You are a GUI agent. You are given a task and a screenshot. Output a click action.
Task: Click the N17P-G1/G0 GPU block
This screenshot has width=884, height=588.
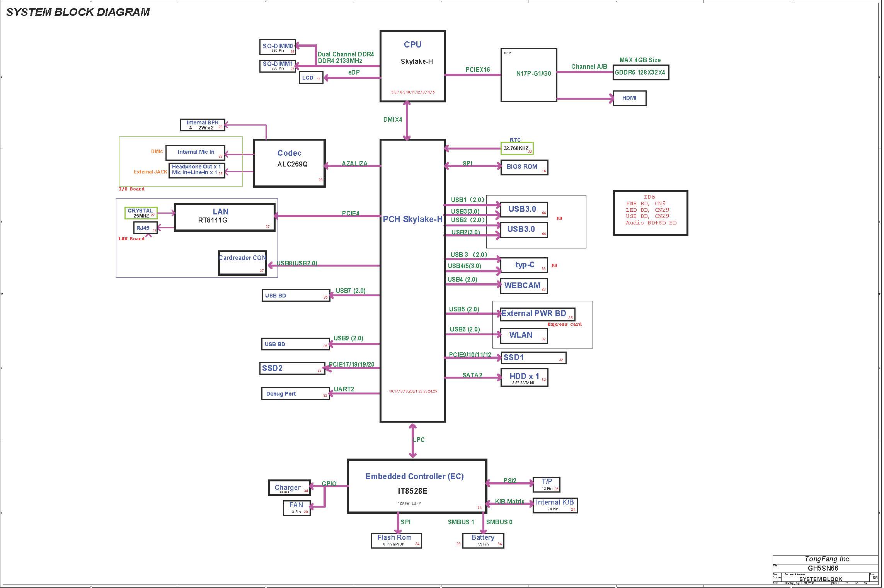tap(529, 75)
